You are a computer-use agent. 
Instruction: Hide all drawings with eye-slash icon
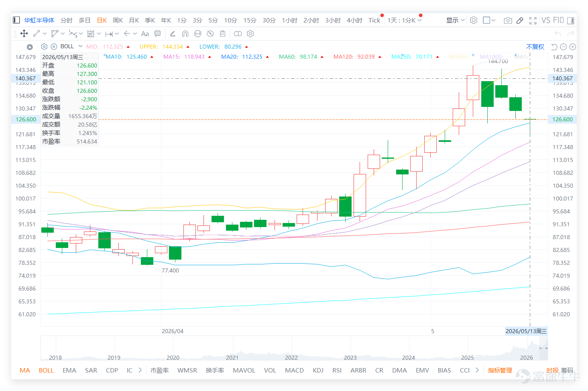click(210, 33)
